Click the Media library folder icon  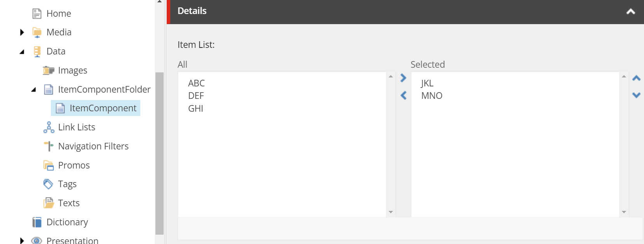tap(37, 32)
